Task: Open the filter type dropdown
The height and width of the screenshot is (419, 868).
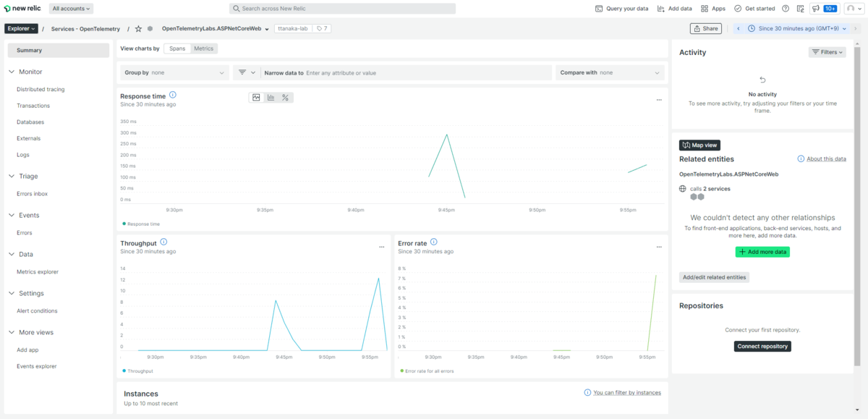Action: coord(247,72)
